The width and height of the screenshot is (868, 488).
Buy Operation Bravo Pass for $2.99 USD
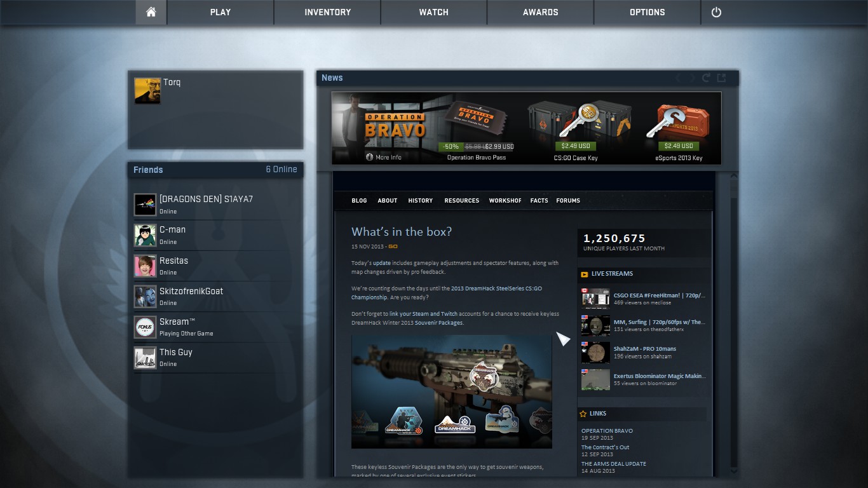tap(477, 147)
